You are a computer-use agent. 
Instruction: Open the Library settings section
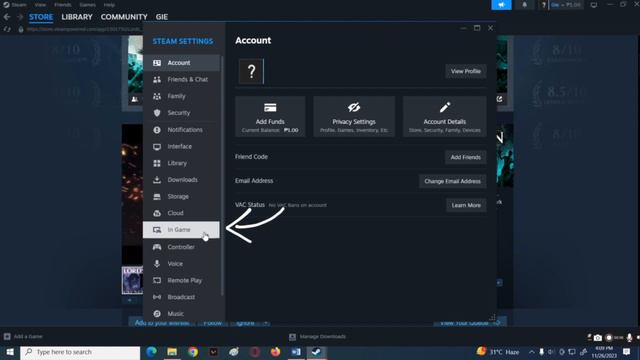coord(181,163)
